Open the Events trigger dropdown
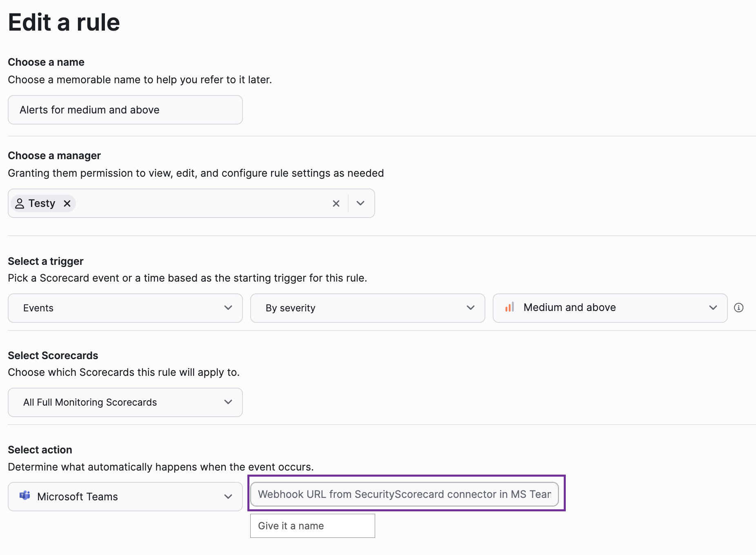756x555 pixels. click(x=125, y=308)
